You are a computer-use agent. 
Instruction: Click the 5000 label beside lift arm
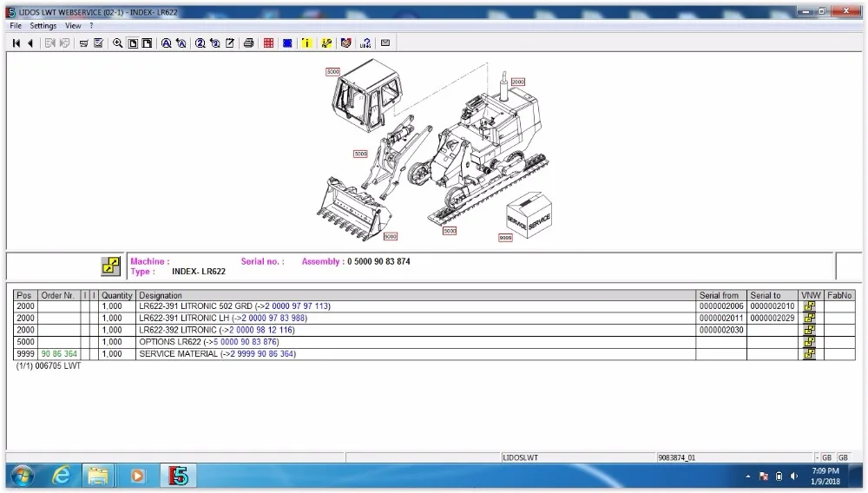[x=360, y=154]
